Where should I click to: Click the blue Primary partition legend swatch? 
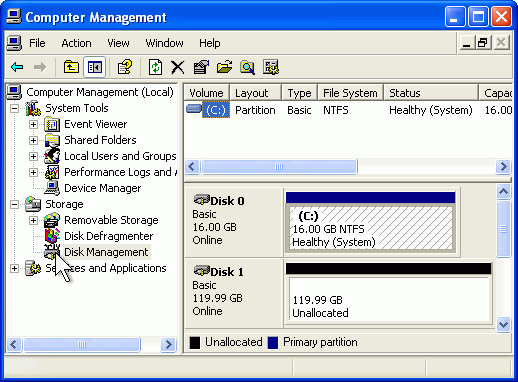point(273,343)
